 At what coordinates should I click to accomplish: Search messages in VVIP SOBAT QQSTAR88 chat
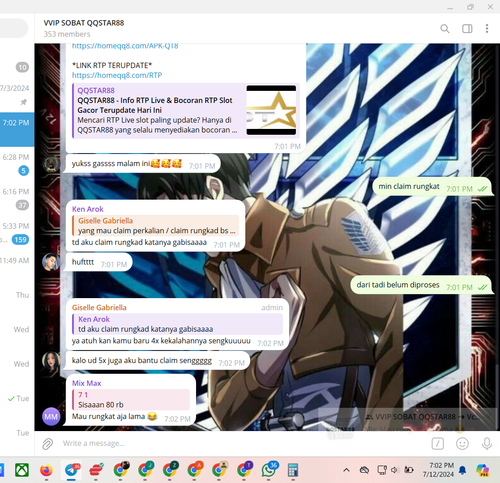pyautogui.click(x=445, y=29)
